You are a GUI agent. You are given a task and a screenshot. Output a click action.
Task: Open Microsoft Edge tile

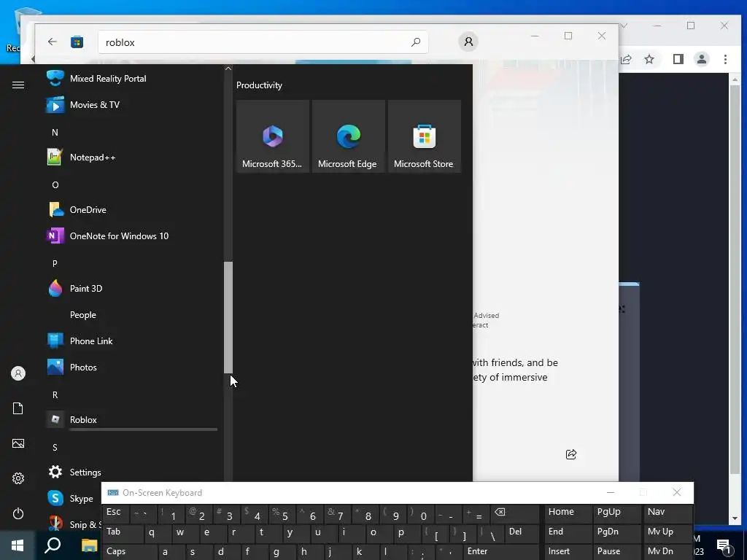(348, 136)
